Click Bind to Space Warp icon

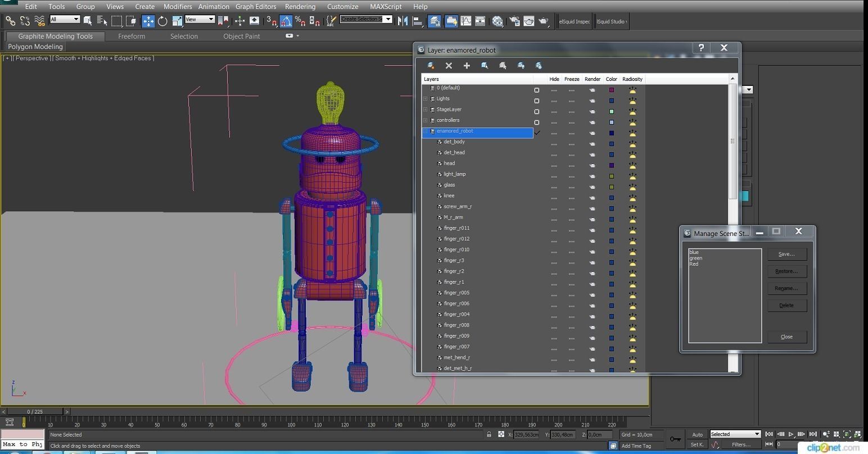39,21
